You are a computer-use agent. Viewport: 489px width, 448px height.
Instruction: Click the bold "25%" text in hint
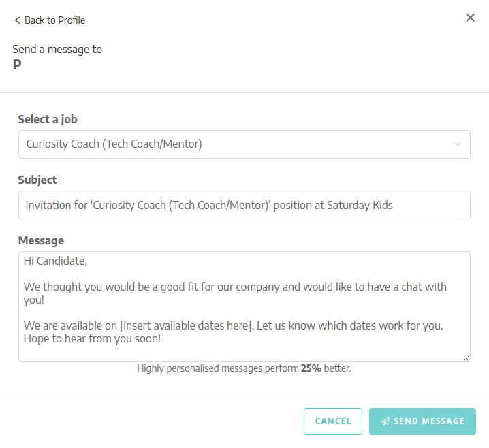(311, 368)
